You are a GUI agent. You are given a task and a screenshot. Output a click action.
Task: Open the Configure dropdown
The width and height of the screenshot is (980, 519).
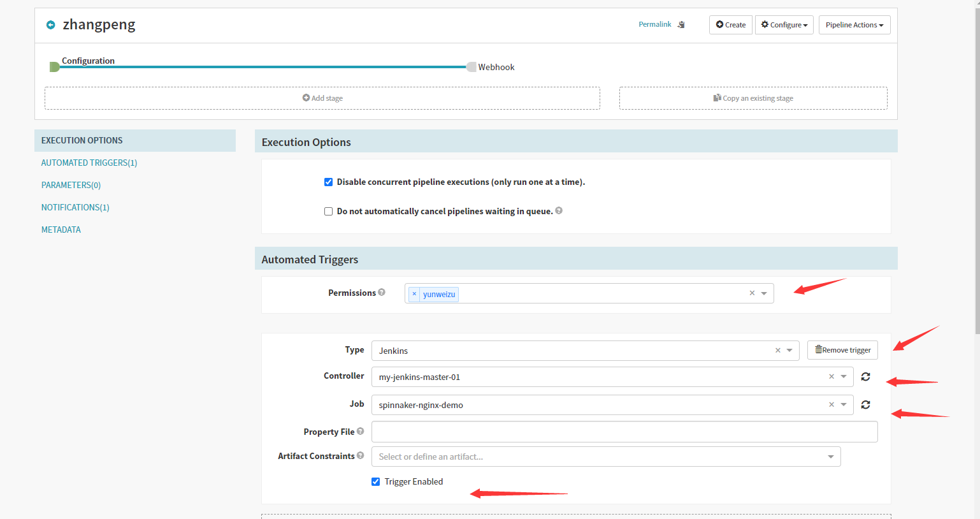click(784, 25)
